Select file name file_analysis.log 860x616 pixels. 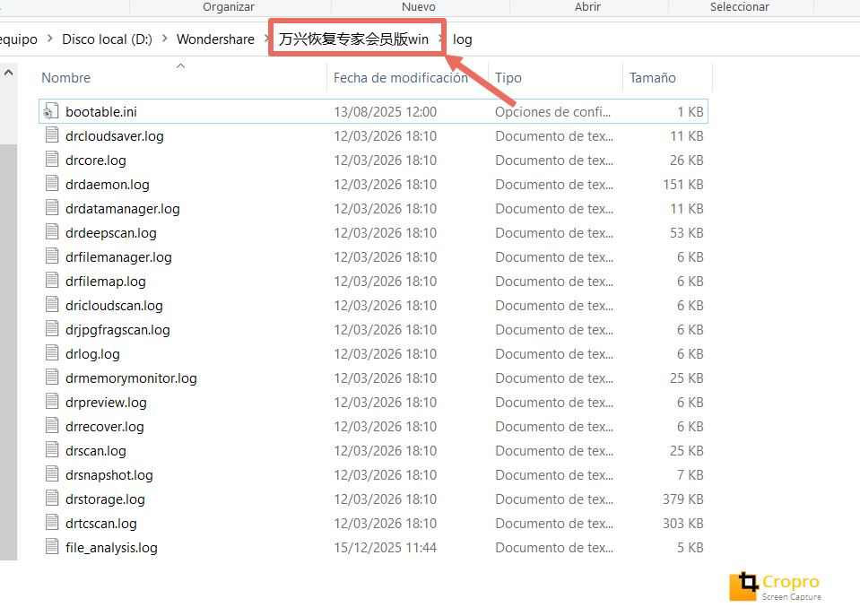pos(111,548)
